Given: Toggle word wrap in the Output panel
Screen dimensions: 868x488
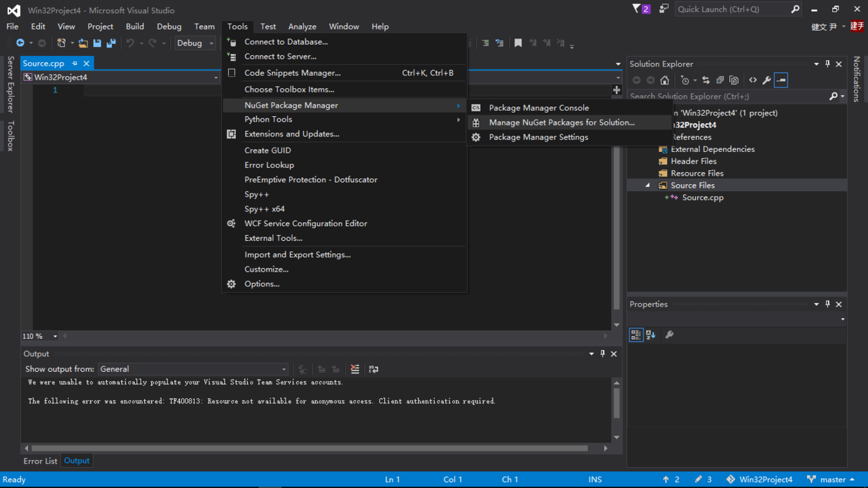Looking at the screenshot, I should (373, 369).
